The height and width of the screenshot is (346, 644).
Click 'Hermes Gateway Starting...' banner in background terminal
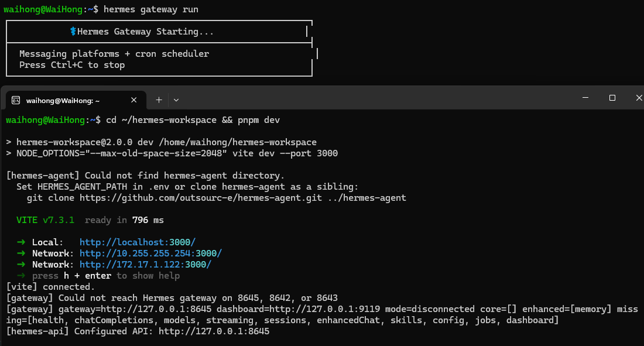tap(145, 31)
